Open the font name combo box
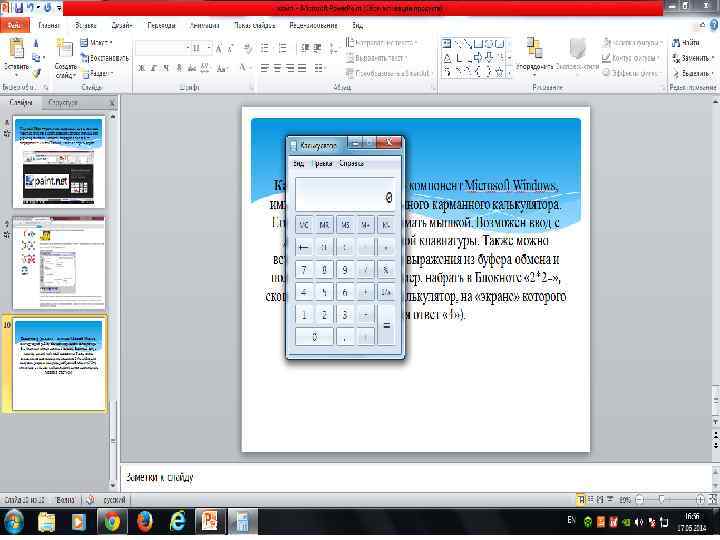 [x=163, y=48]
